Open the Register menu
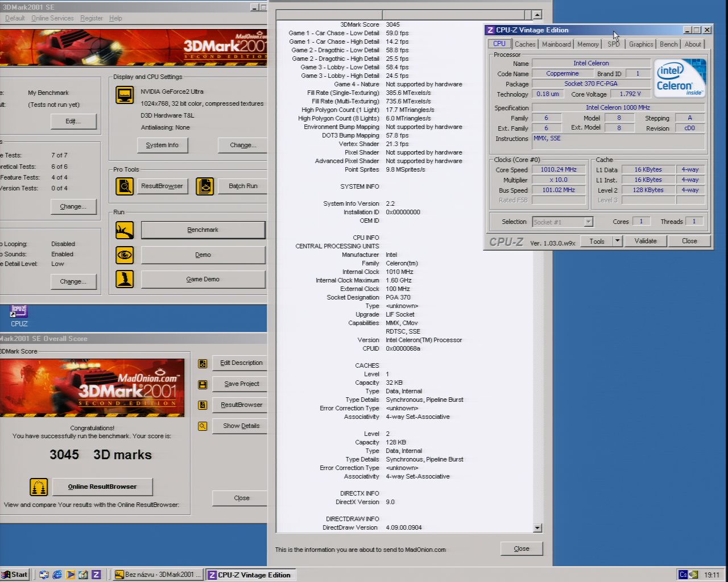The width and height of the screenshot is (728, 582). 92,18
